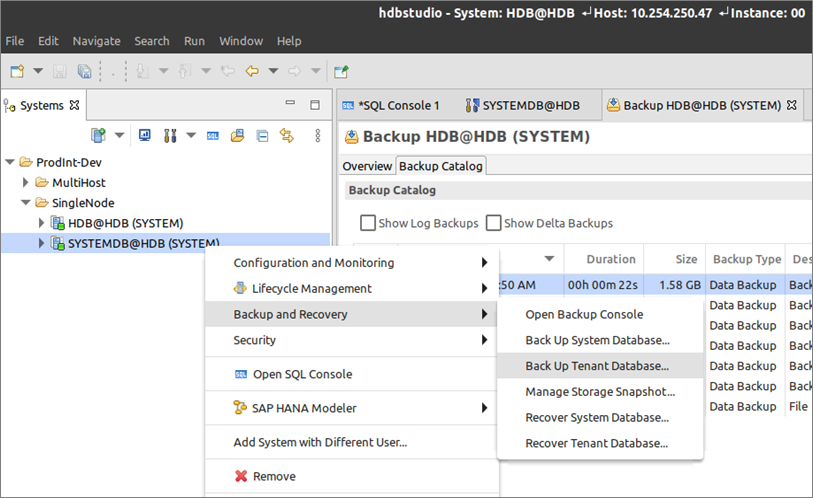The width and height of the screenshot is (813, 498).
Task: Collapse the SingleNode folder
Action: (25, 203)
